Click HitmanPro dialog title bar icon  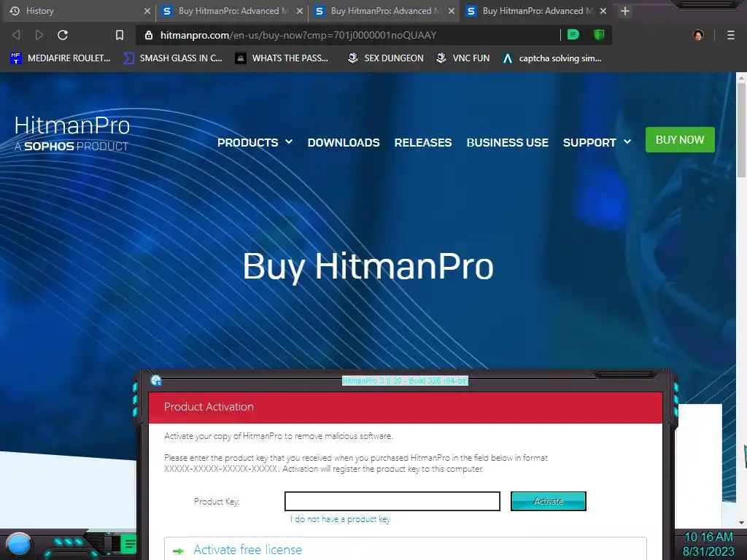(x=156, y=380)
